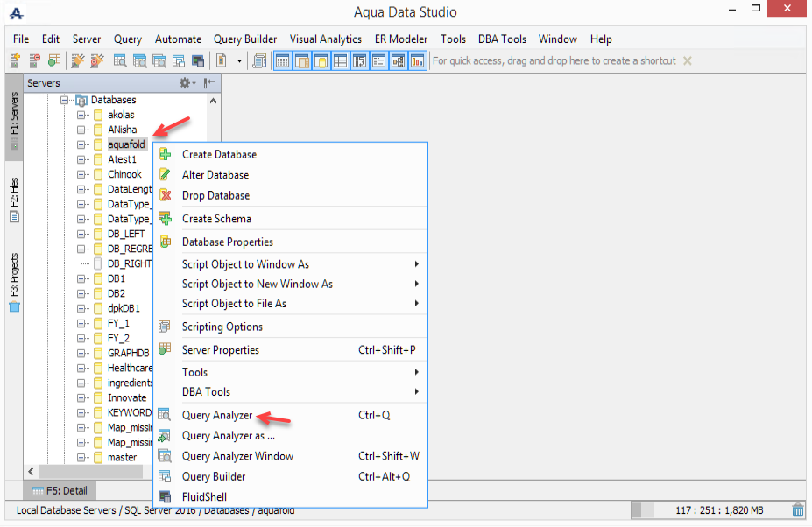Screen dimensions: 812x527
Task: Click the new document page toolbar icon
Action: pos(221,60)
